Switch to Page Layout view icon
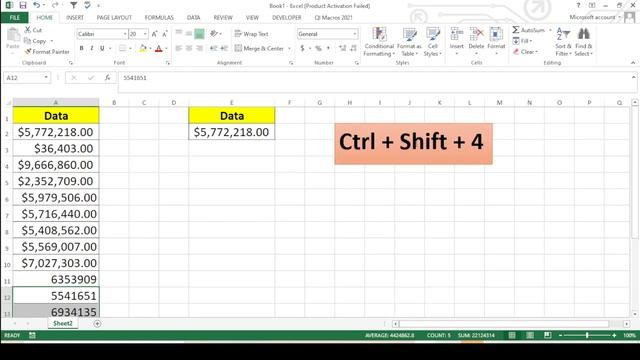This screenshot has height=360, width=640. tap(530, 335)
